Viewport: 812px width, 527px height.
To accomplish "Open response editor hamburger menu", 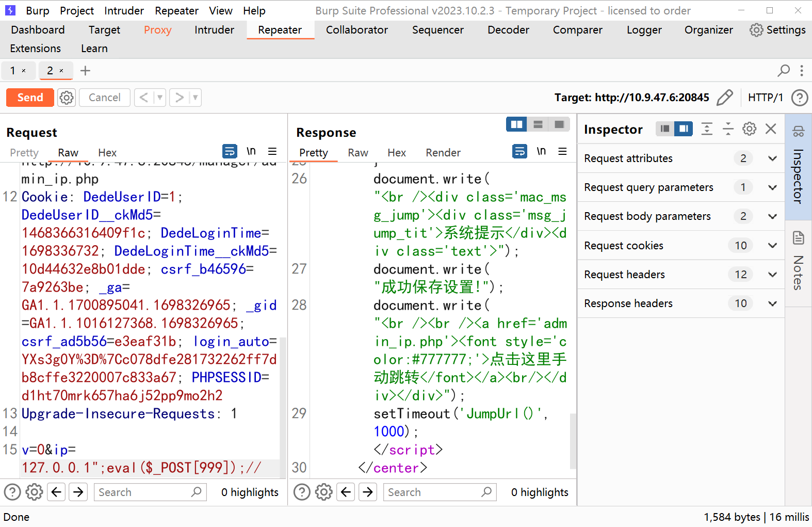I will point(563,151).
